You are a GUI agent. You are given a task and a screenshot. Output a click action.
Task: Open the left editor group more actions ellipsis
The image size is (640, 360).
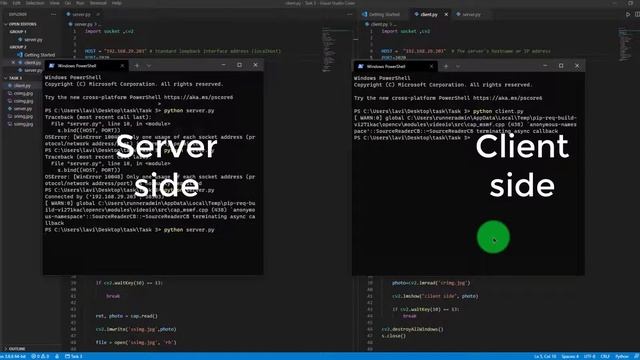click(349, 14)
